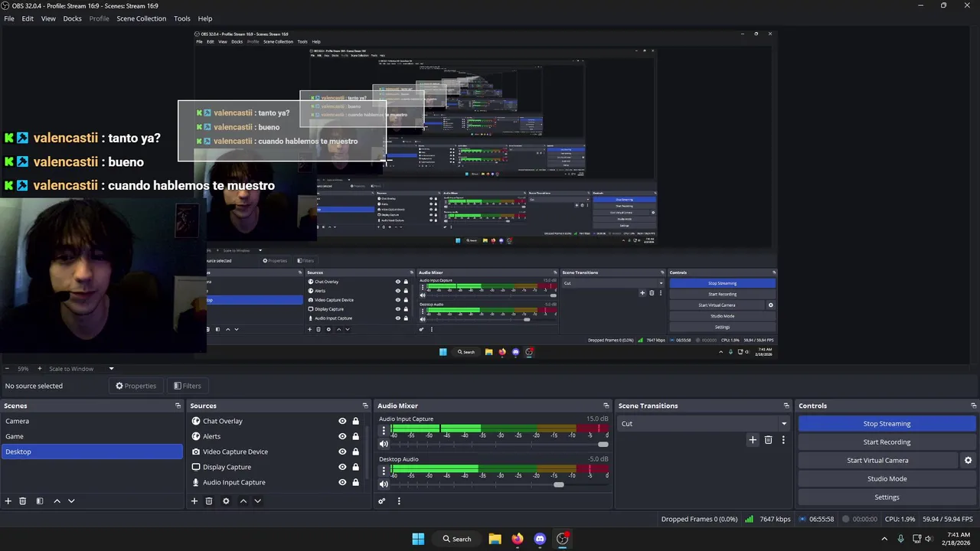This screenshot has width=980, height=551.
Task: Open File Explorer from taskbar
Action: click(495, 539)
